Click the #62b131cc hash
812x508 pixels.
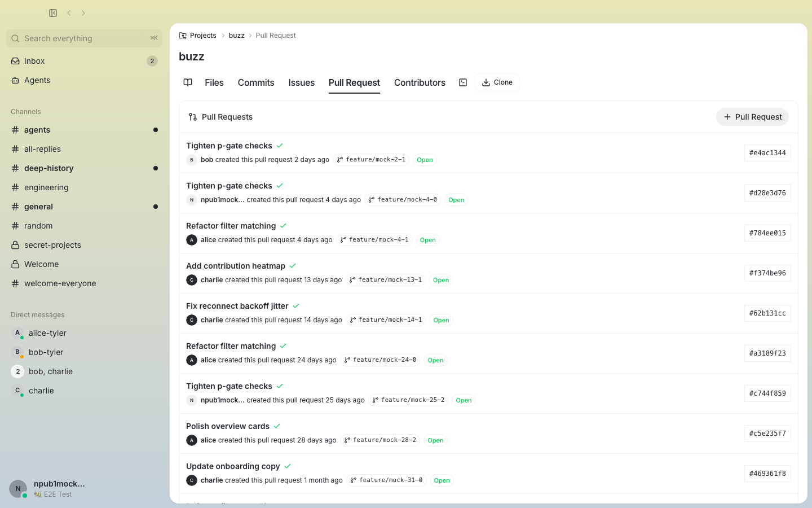767,313
